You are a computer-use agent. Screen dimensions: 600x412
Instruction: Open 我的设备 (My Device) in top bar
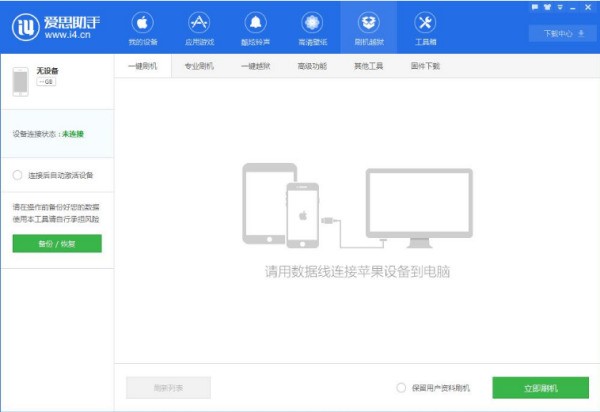[x=143, y=28]
